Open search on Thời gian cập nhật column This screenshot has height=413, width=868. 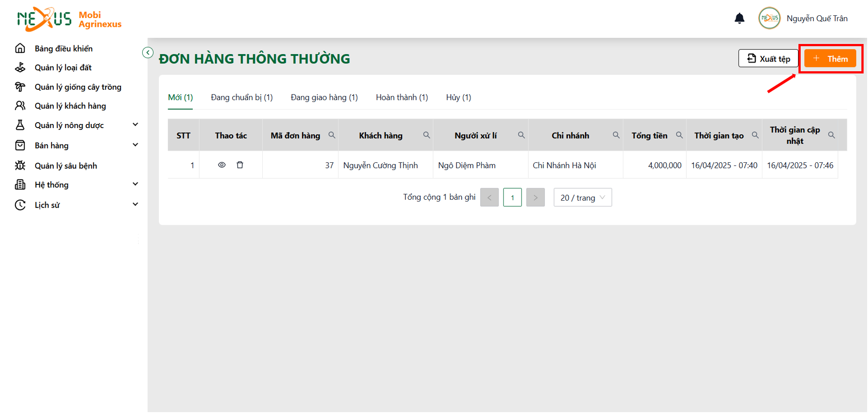pyautogui.click(x=831, y=135)
